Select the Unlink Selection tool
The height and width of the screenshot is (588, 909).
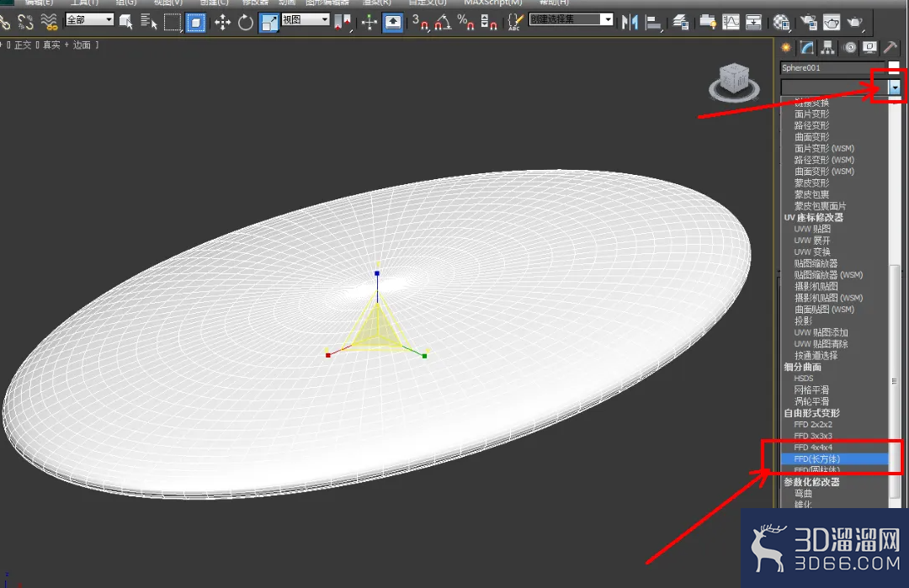[x=25, y=22]
